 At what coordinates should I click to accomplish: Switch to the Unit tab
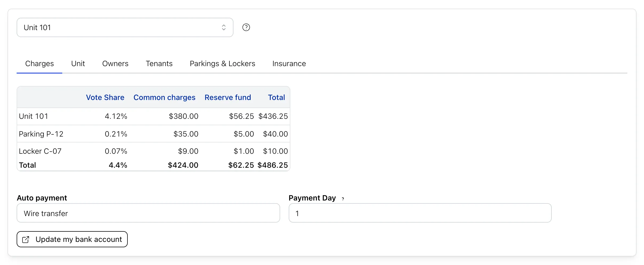[78, 64]
